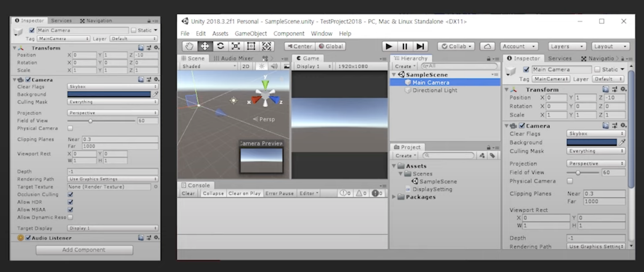This screenshot has width=644, height=272.
Task: Open the Component menu
Action: click(x=289, y=33)
